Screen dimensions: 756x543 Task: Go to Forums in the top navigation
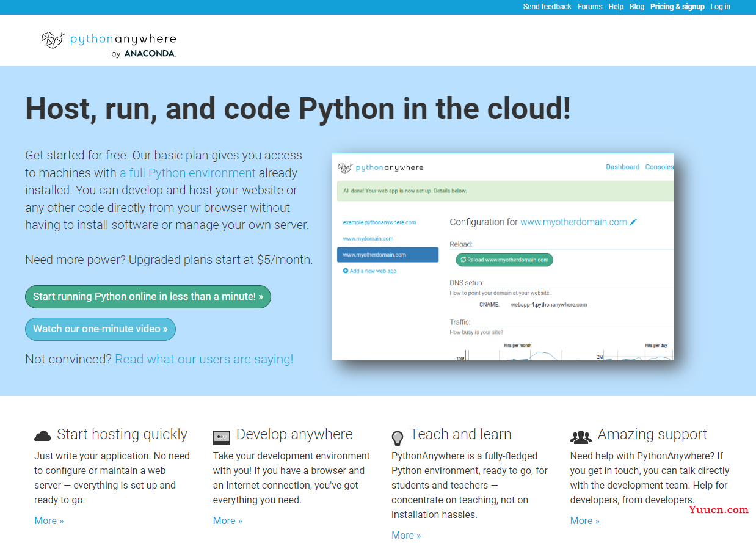590,7
